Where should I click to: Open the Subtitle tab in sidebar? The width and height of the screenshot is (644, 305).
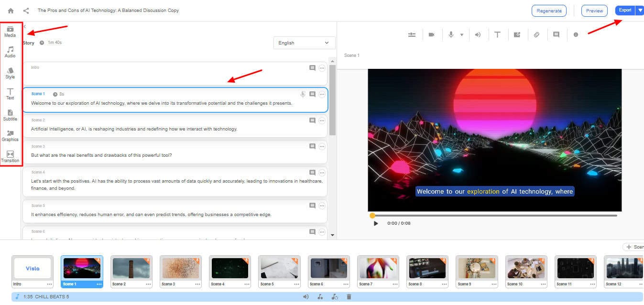[x=10, y=115]
